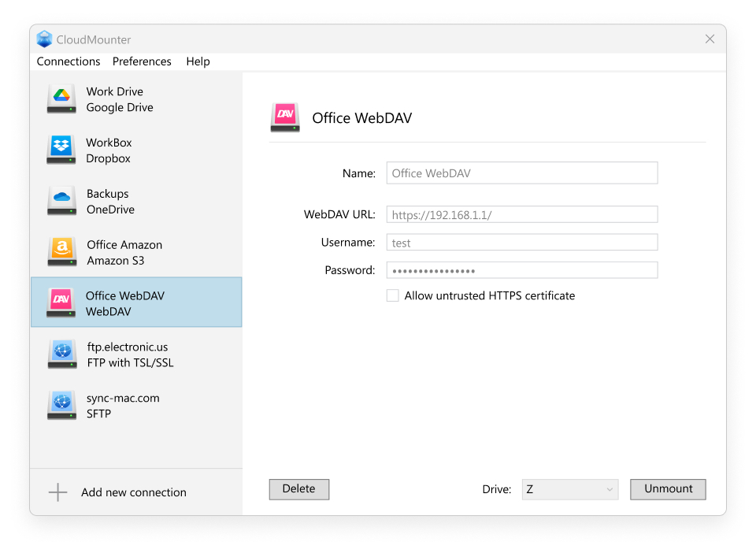The height and width of the screenshot is (542, 756).
Task: Open the Connections menu
Action: [69, 61]
